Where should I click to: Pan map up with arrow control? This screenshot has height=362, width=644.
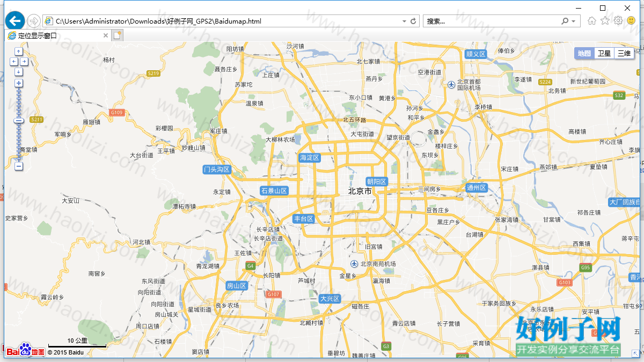pos(19,51)
